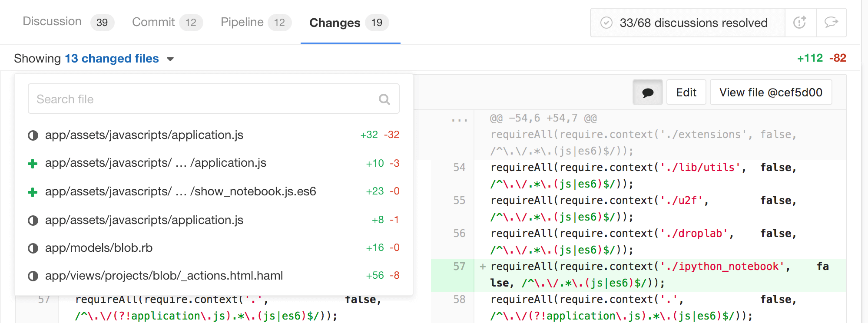Go to the Commit tab
This screenshot has height=323, width=868.
pyautogui.click(x=153, y=22)
